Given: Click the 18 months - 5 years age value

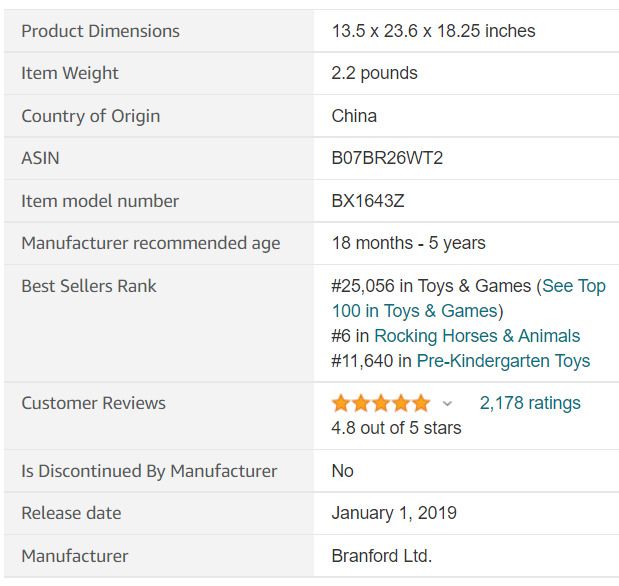Looking at the screenshot, I should pos(409,243).
